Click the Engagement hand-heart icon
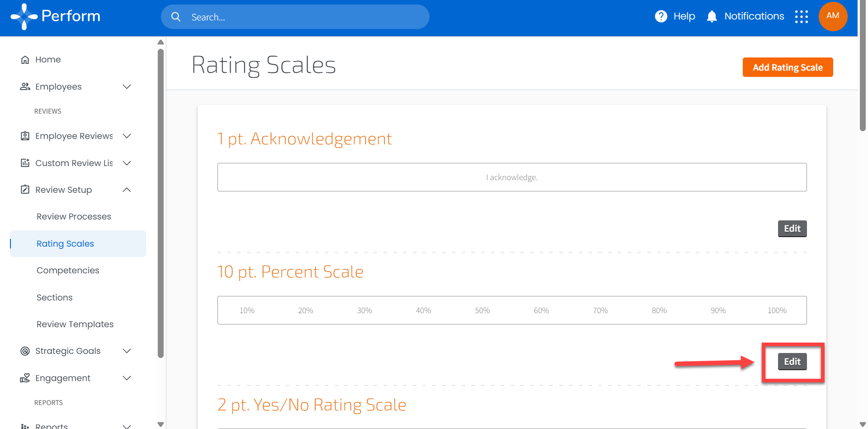 25,378
